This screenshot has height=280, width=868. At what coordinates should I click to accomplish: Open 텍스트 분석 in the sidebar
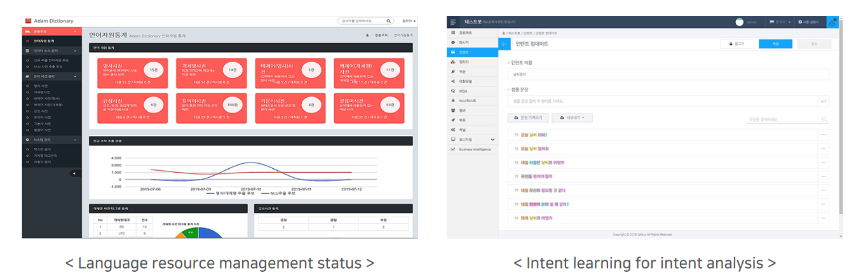pyautogui.click(x=41, y=149)
